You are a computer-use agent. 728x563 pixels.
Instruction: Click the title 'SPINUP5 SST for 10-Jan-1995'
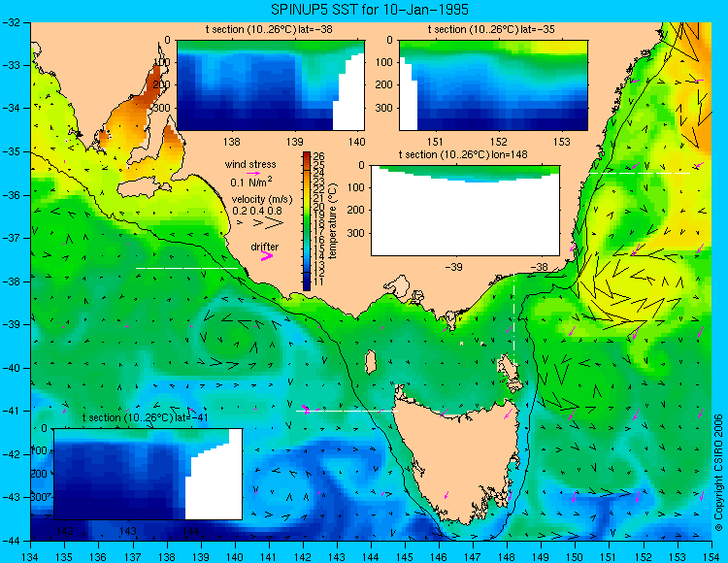tap(370, 10)
